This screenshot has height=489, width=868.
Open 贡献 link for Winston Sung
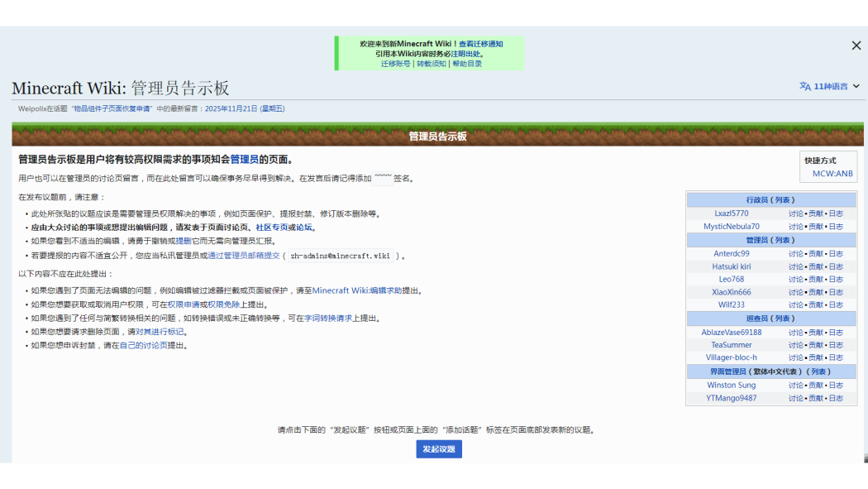point(816,386)
